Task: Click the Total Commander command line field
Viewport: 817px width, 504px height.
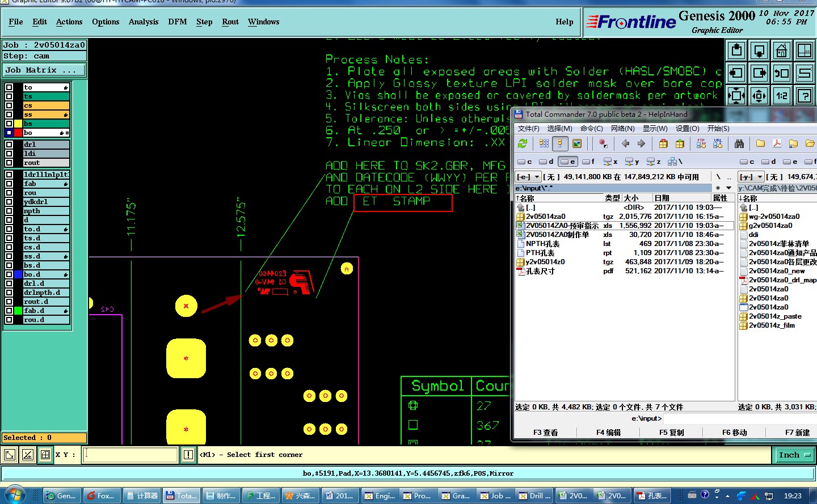Action: (x=740, y=418)
